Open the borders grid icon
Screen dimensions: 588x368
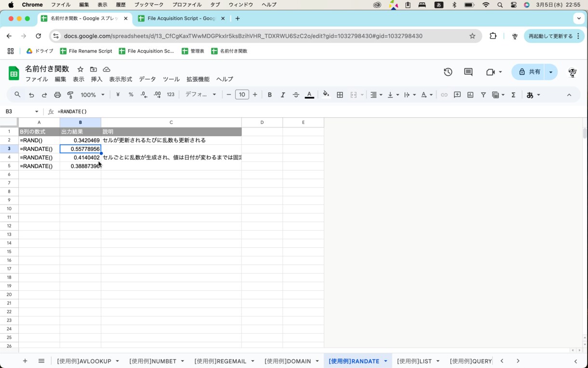(340, 95)
